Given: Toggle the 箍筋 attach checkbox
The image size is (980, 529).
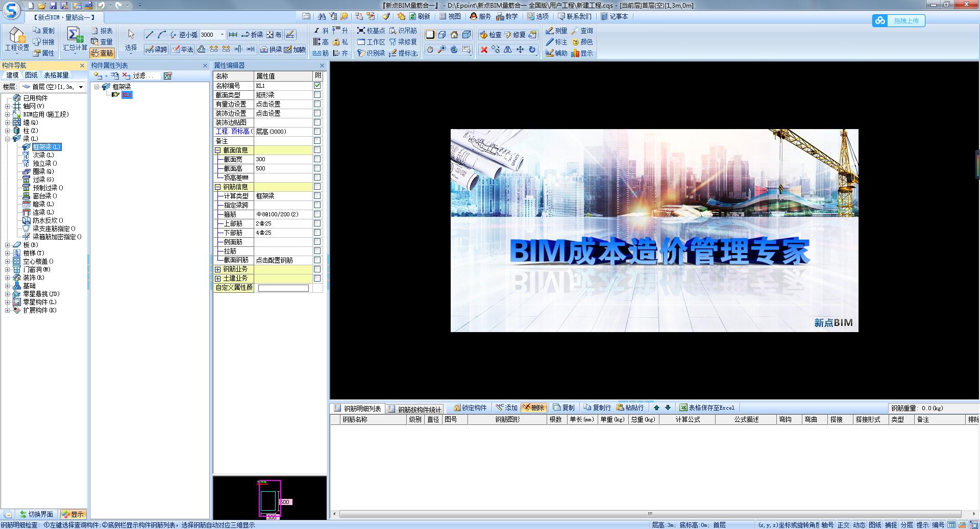Looking at the screenshot, I should coord(317,214).
